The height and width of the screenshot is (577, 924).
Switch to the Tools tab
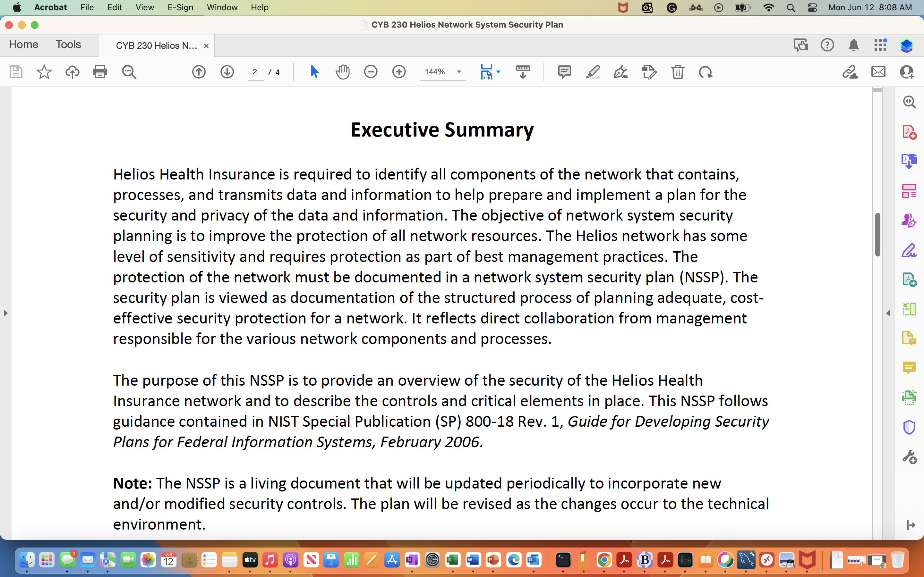(68, 45)
